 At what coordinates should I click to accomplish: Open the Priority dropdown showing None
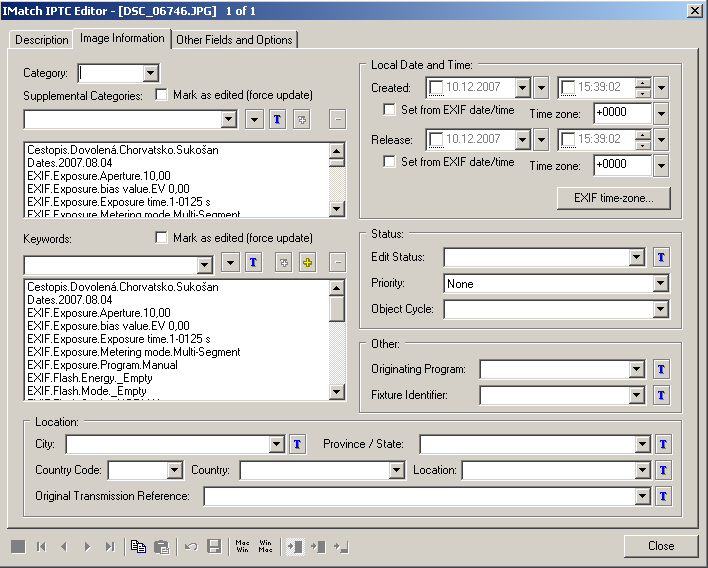coord(661,284)
